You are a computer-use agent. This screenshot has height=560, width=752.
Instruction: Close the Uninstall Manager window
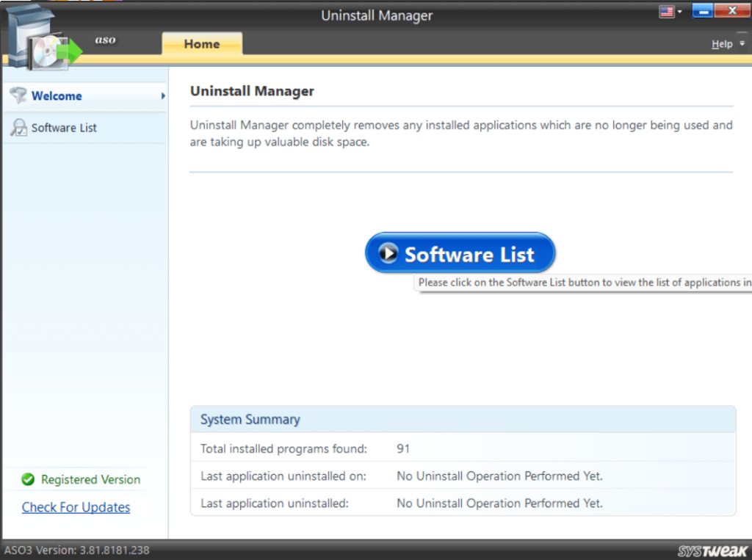tap(731, 12)
